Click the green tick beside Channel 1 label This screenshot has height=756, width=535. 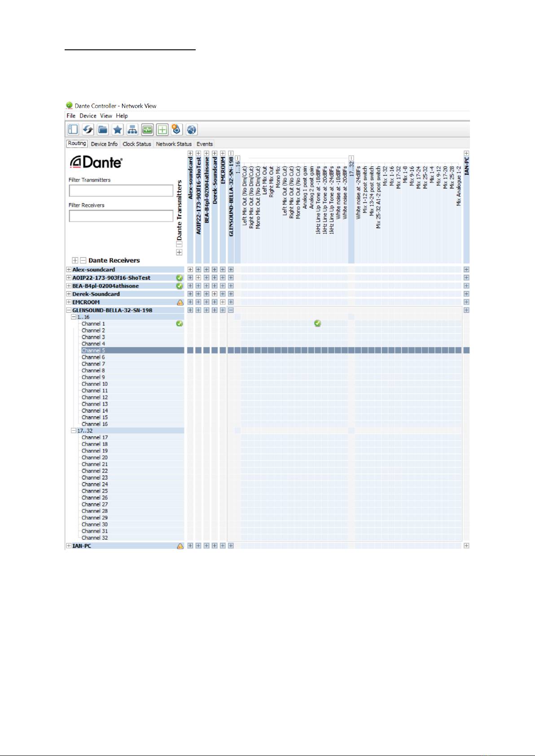coord(180,323)
